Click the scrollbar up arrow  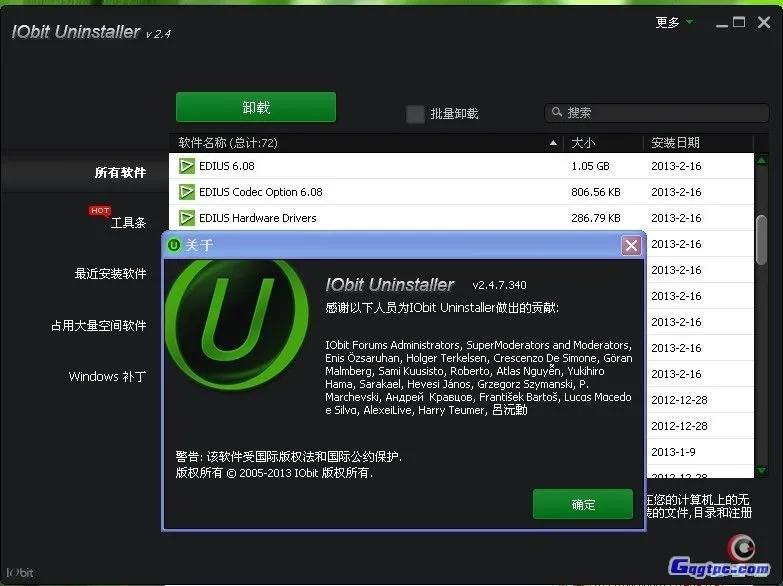click(762, 160)
